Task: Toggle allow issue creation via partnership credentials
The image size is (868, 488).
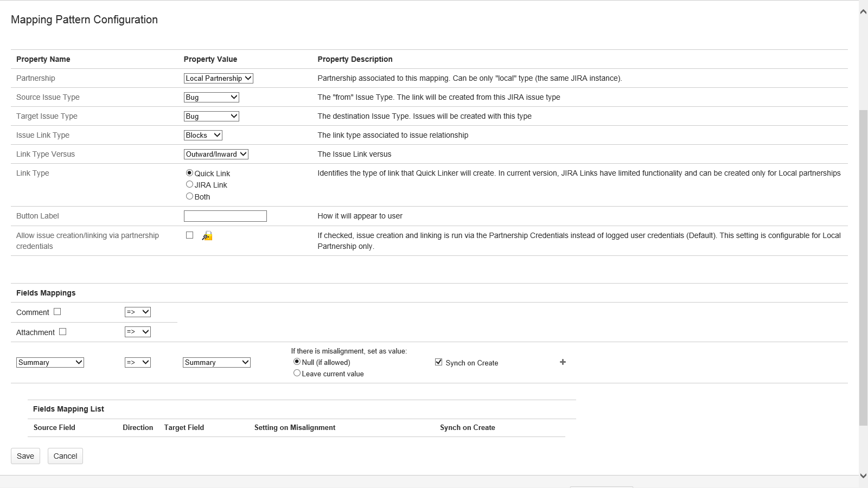Action: click(189, 235)
